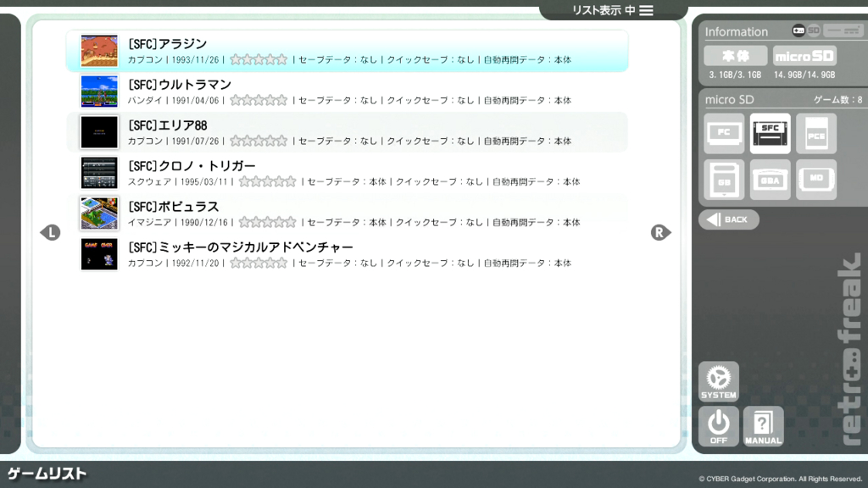Click the スクウェア publisher text
Image resolution: width=868 pixels, height=488 pixels.
149,181
